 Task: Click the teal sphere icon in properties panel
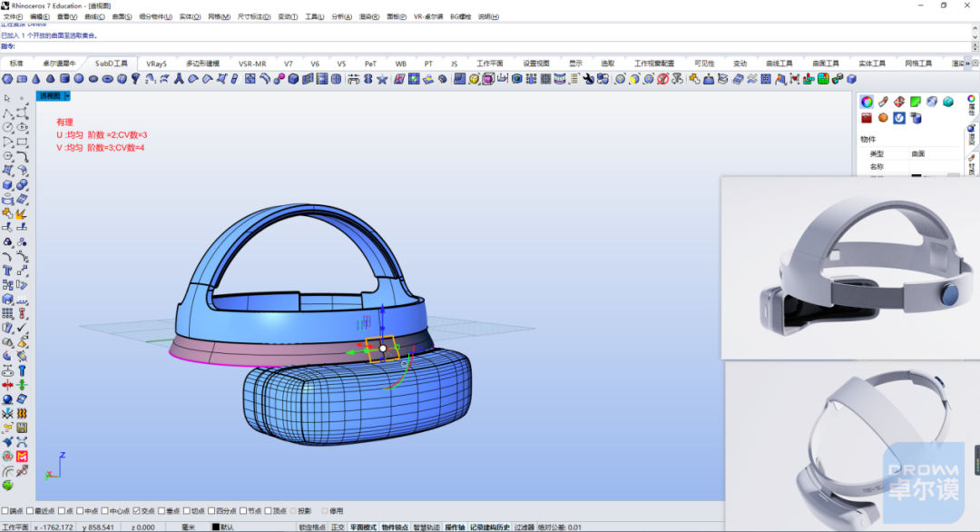[947, 102]
